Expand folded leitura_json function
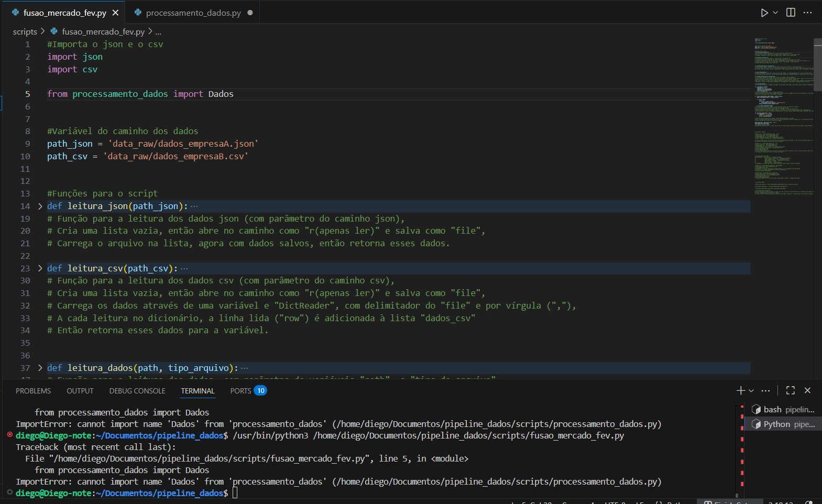Screen dimensions: 822x504 pyautogui.click(x=40, y=206)
